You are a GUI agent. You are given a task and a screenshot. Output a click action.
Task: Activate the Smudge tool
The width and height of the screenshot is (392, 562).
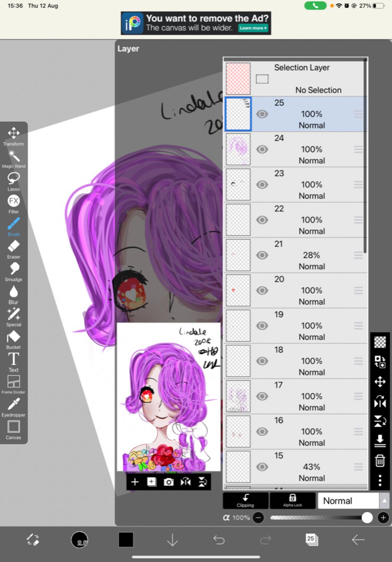pyautogui.click(x=13, y=272)
